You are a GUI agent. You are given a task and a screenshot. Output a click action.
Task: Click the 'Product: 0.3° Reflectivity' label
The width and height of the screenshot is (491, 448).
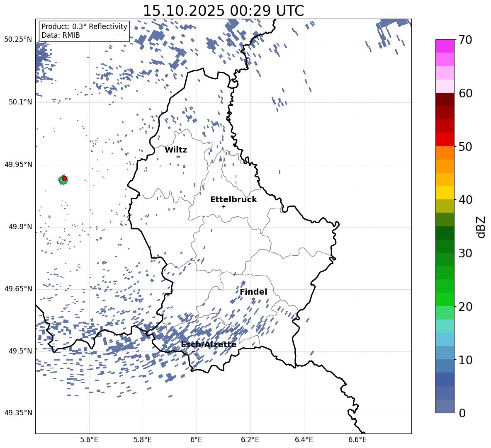pos(84,27)
